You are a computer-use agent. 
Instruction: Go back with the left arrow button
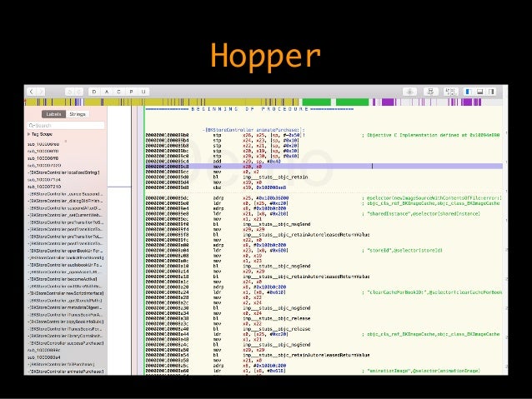[x=31, y=92]
